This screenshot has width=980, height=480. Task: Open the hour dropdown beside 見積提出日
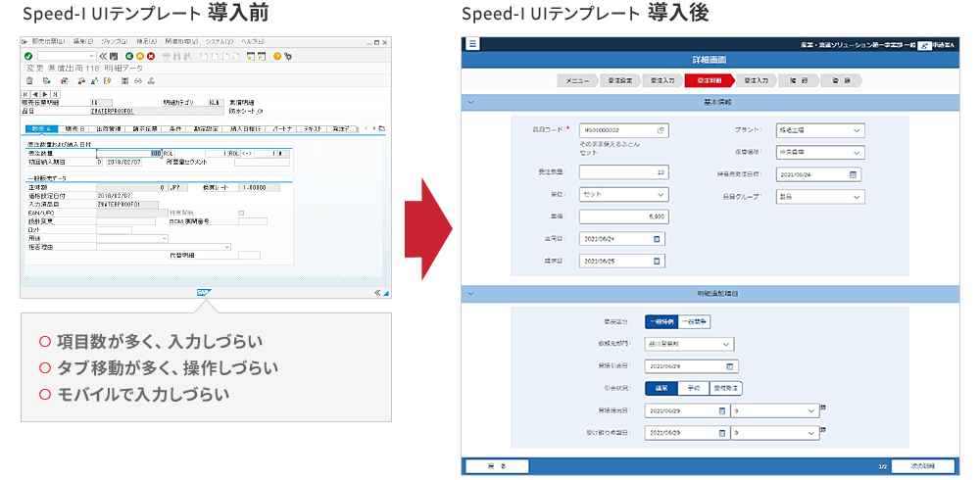point(775,410)
